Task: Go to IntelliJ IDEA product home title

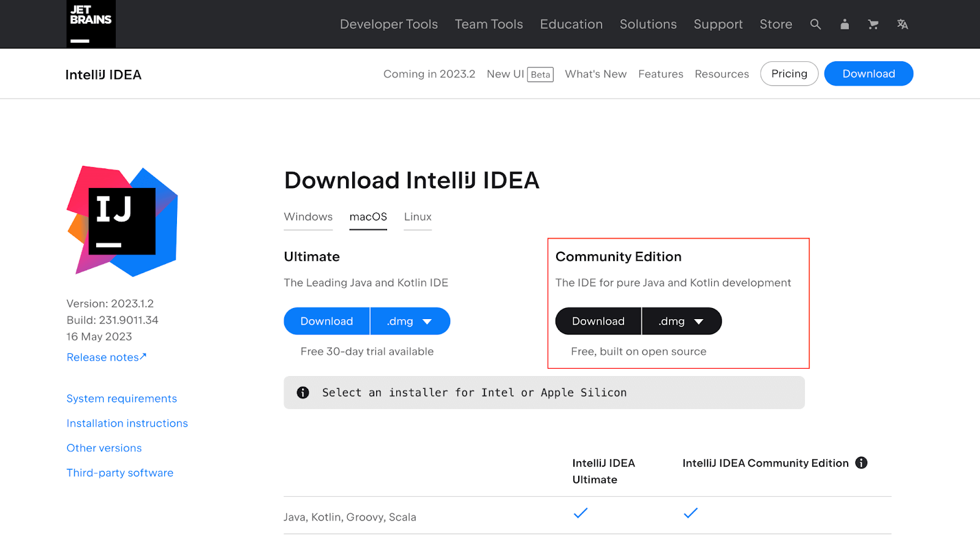Action: (x=104, y=75)
